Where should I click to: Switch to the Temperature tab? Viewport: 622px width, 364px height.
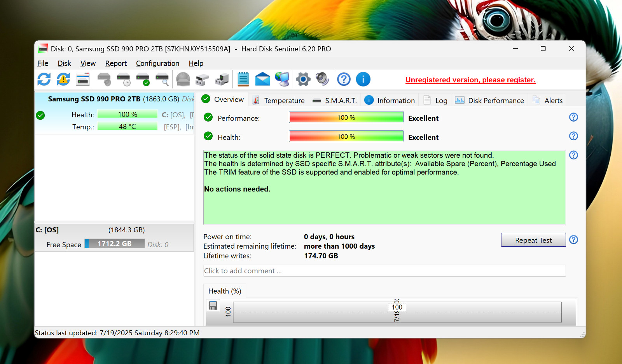(x=279, y=101)
